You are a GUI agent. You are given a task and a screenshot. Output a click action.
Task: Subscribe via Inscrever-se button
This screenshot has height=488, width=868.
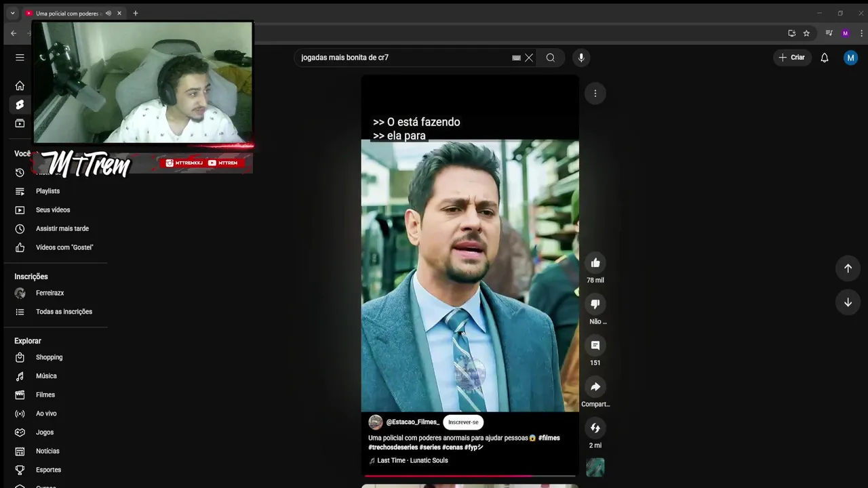[x=463, y=422]
